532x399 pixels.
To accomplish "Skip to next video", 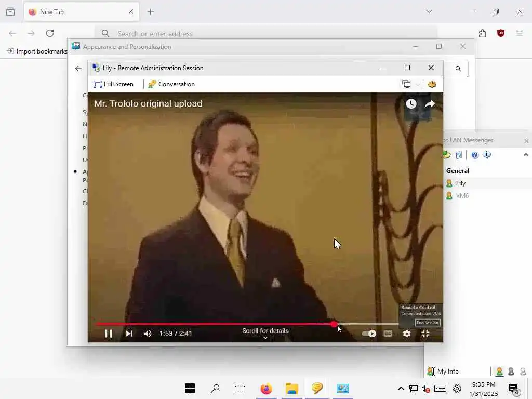I will click(x=129, y=334).
